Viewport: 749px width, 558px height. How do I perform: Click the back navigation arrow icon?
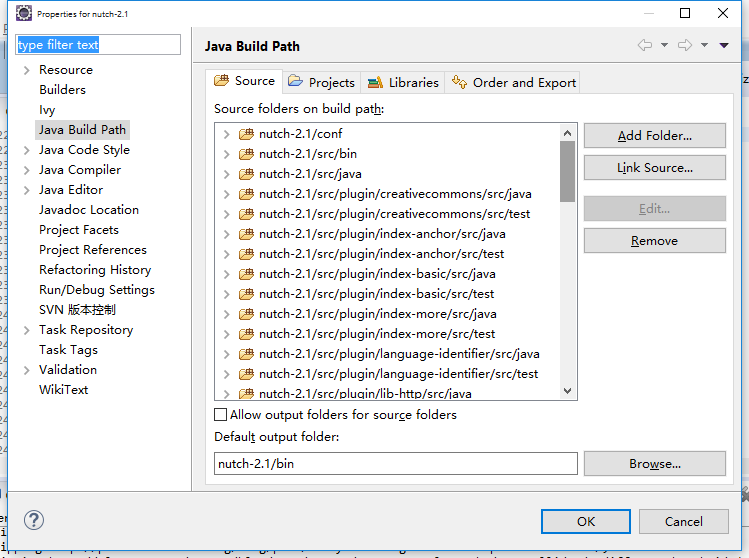pos(645,45)
